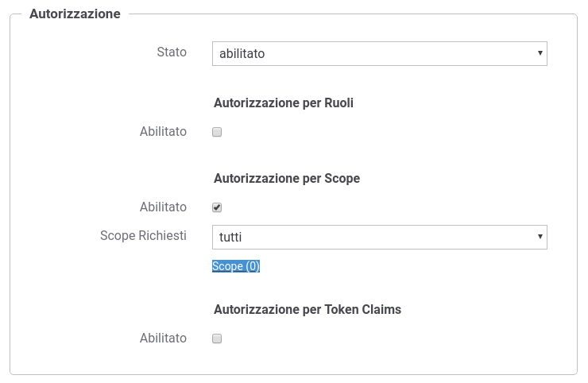Select the Autorizzazione per Scope heading
The height and width of the screenshot is (383, 588).
tap(287, 179)
